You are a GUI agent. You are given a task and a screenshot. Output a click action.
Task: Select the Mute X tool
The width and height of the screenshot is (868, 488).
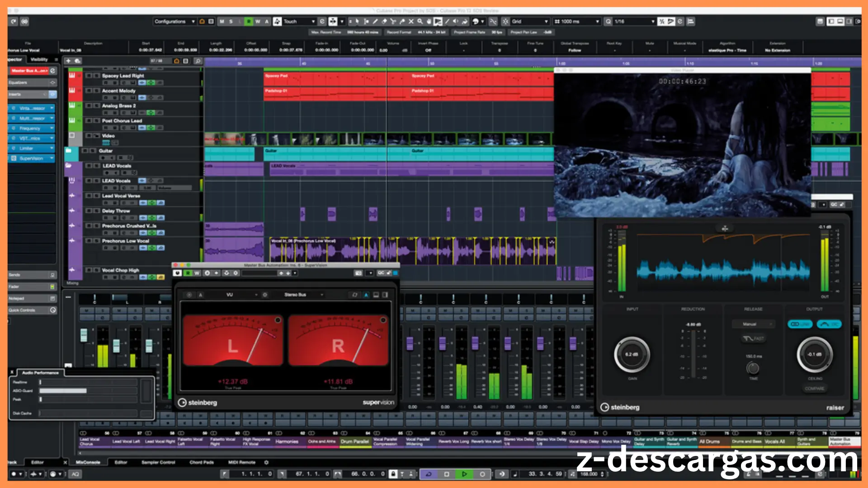(x=411, y=21)
